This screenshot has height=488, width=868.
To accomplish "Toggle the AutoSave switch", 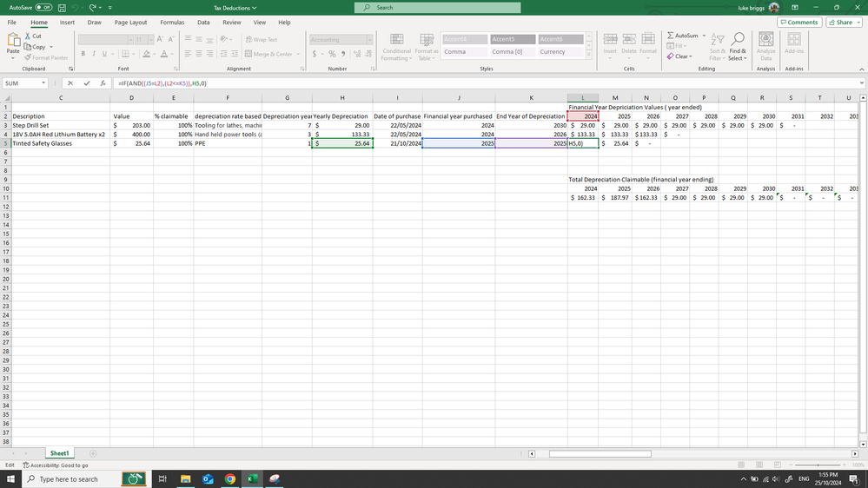I will pos(43,8).
